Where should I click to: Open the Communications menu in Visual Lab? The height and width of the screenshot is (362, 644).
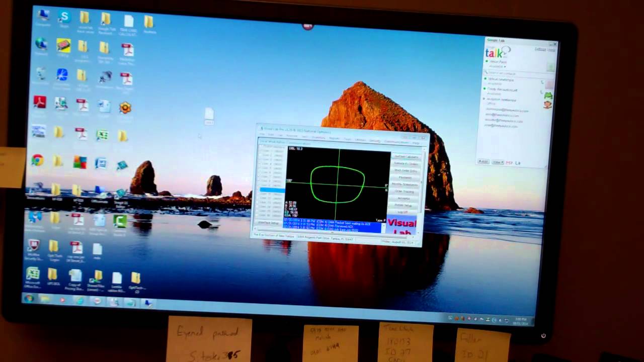pyautogui.click(x=396, y=142)
